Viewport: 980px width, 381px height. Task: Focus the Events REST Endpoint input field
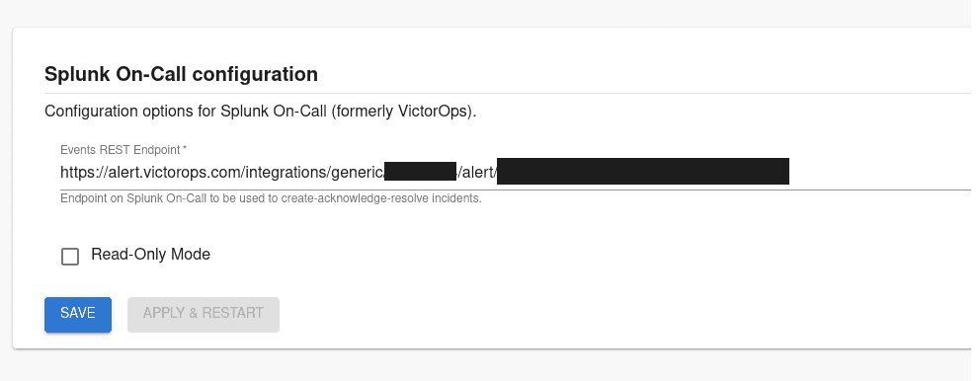click(515, 172)
